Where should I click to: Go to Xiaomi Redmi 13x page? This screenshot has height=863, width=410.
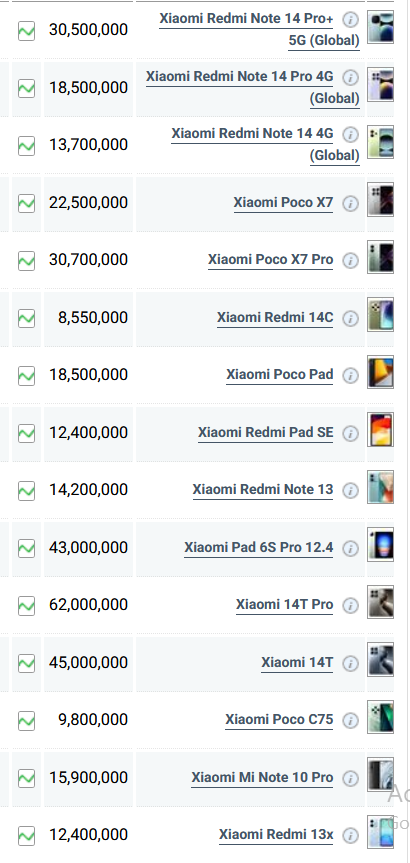(x=276, y=835)
